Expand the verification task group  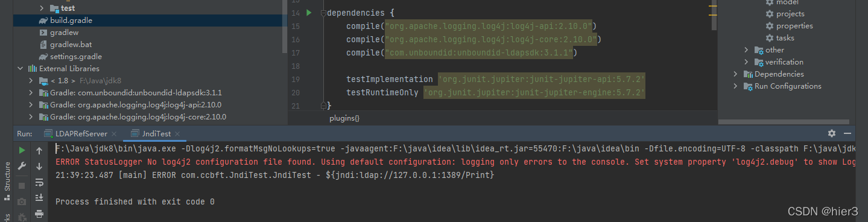tap(747, 62)
